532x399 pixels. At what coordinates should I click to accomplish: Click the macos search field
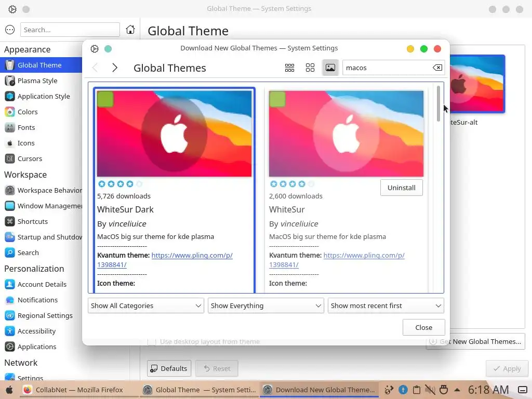388,68
